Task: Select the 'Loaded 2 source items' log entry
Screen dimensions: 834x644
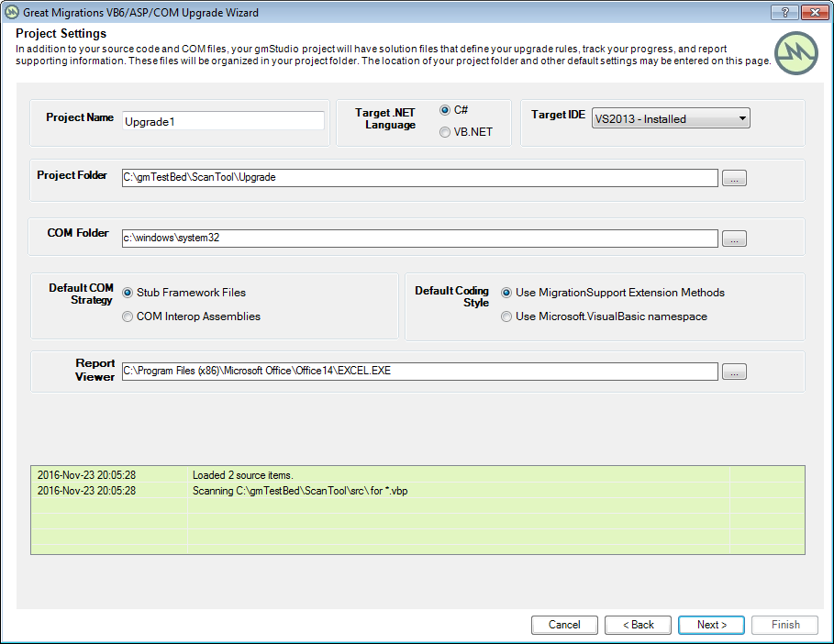Action: [275, 474]
